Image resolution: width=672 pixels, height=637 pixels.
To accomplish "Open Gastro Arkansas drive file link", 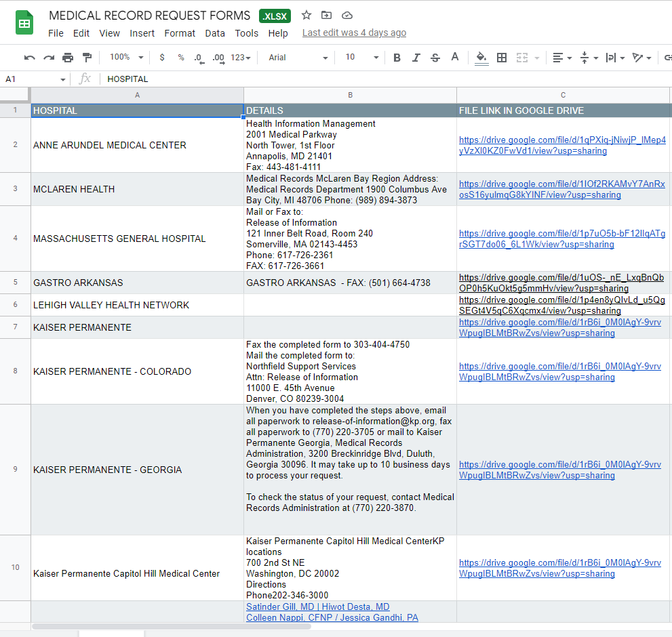I will pos(561,283).
